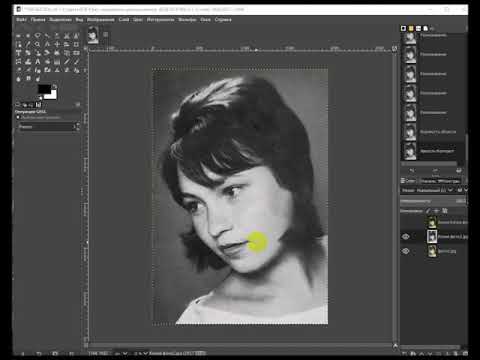
Task: Click the open image thumbnail tab above the canvas
Action: (x=93, y=35)
